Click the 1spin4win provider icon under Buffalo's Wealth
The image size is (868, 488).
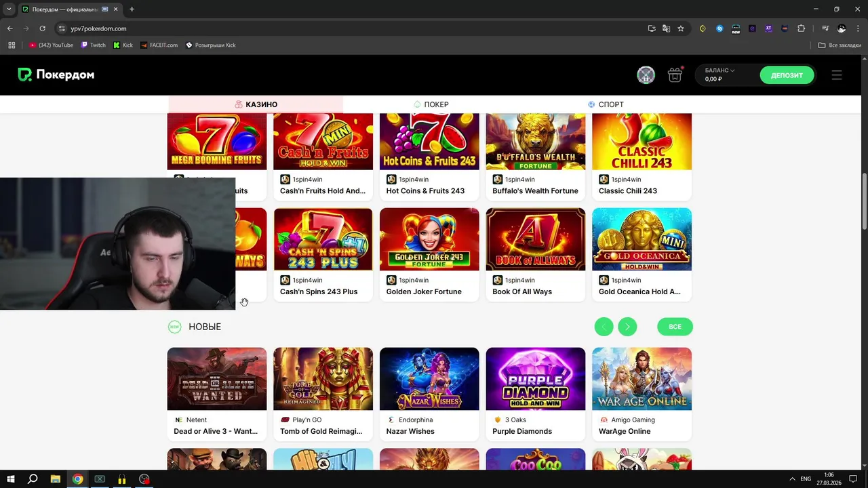(x=498, y=180)
